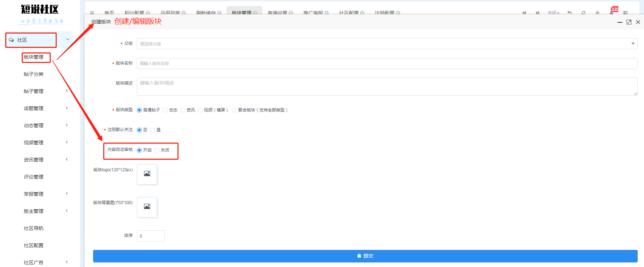Select 动态 board type
Image resolution: width=644 pixels, height=267 pixels.
165,110
